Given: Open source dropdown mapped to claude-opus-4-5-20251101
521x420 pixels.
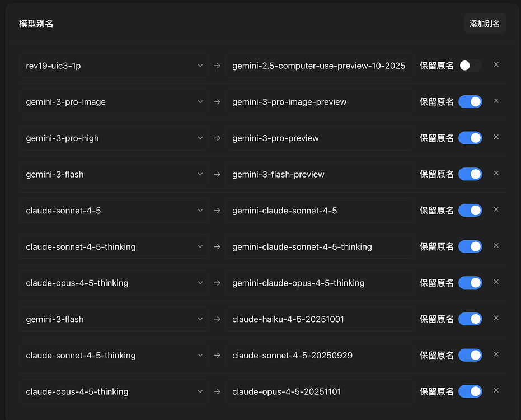Looking at the screenshot, I should (x=114, y=392).
